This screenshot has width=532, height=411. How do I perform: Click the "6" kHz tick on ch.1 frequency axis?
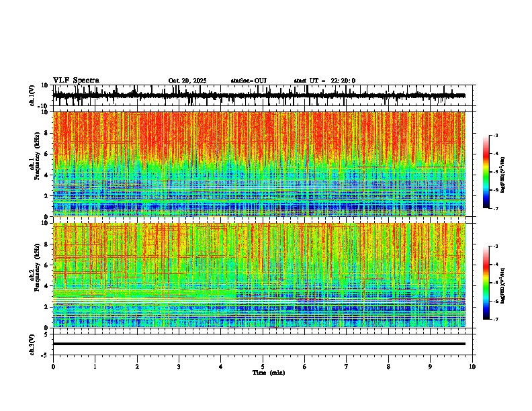(46, 154)
